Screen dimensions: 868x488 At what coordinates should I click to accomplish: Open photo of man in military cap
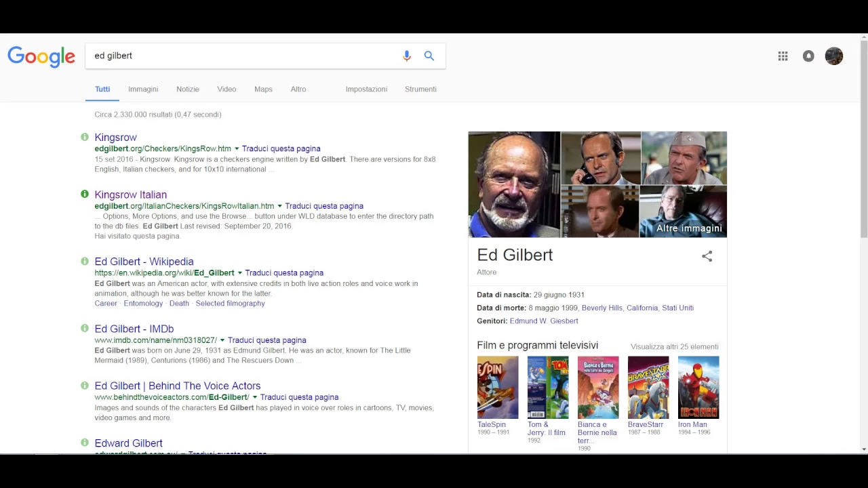684,158
